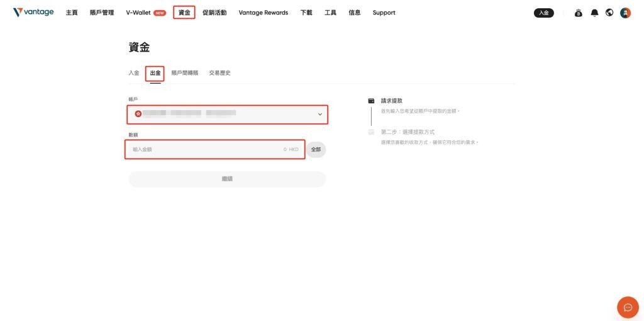Click the 繼續 button

227,179
